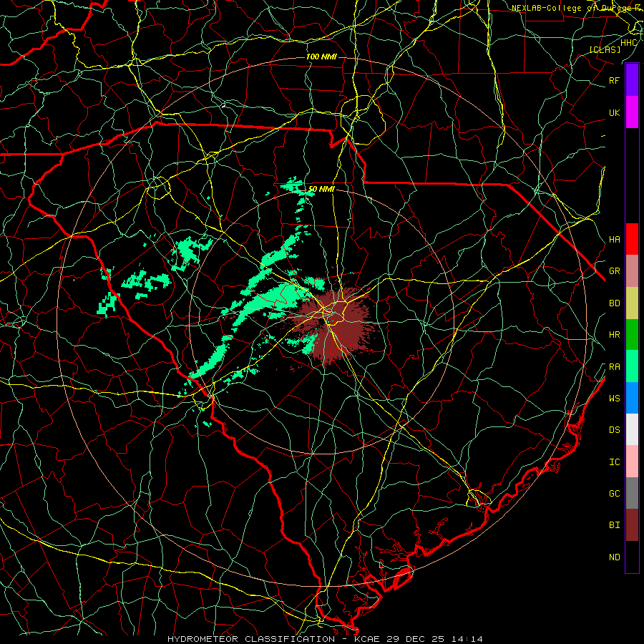Click the WS blue legend swatch
Viewport: 644px width, 644px height.
coord(632,398)
